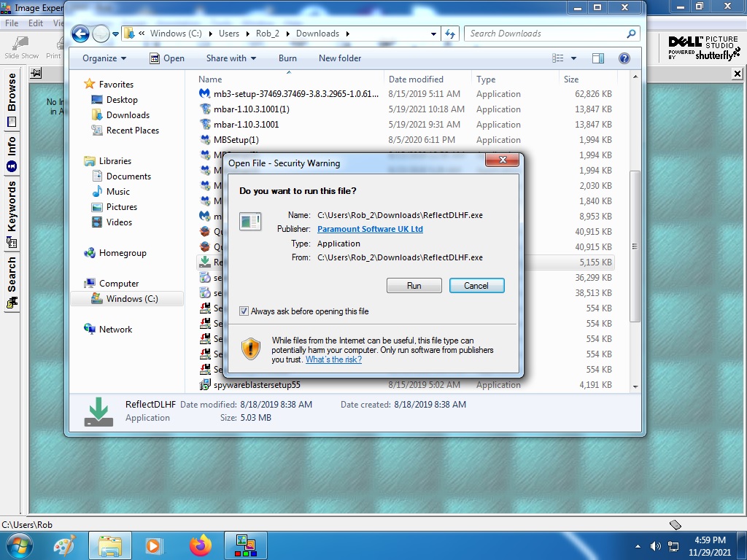Switch to Browse tab in Image Expert
This screenshot has width=747, height=560.
tap(12, 99)
